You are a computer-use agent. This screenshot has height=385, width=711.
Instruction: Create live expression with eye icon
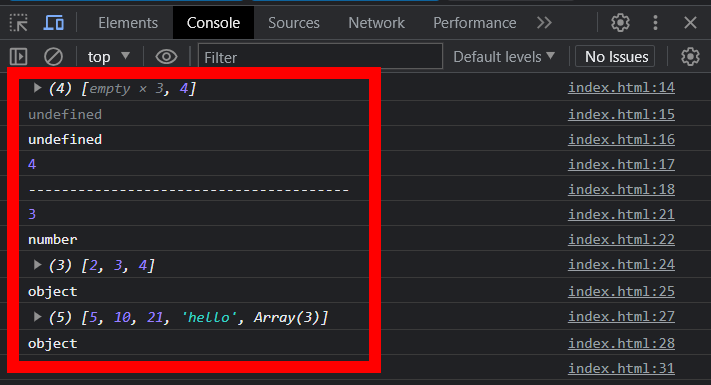tap(166, 57)
